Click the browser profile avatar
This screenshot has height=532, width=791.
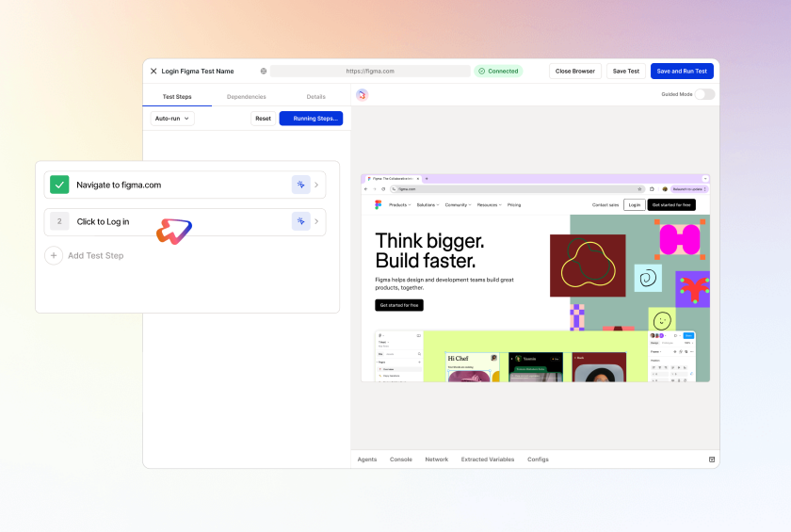click(665, 189)
